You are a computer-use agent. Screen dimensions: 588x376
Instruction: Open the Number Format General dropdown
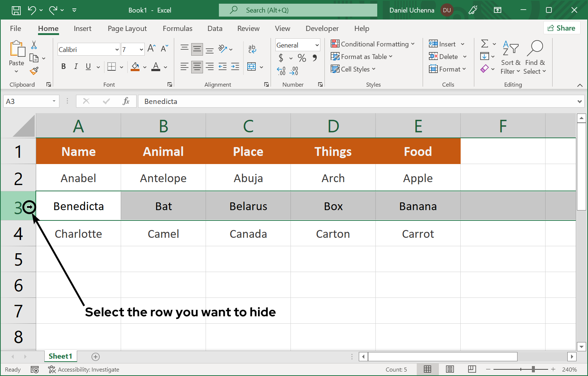(x=317, y=45)
